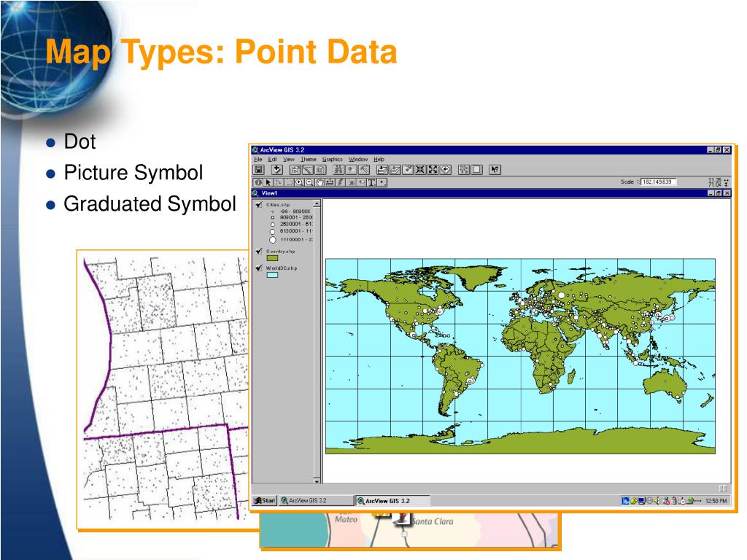The width and height of the screenshot is (747, 560).
Task: Toggle the World30.shp theme checkbox
Action: coord(259,268)
